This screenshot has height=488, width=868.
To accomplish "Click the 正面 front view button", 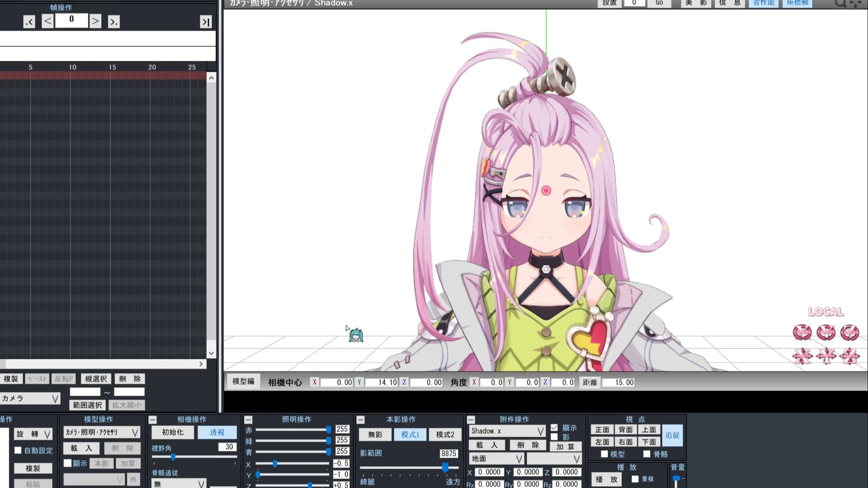I will tap(602, 430).
